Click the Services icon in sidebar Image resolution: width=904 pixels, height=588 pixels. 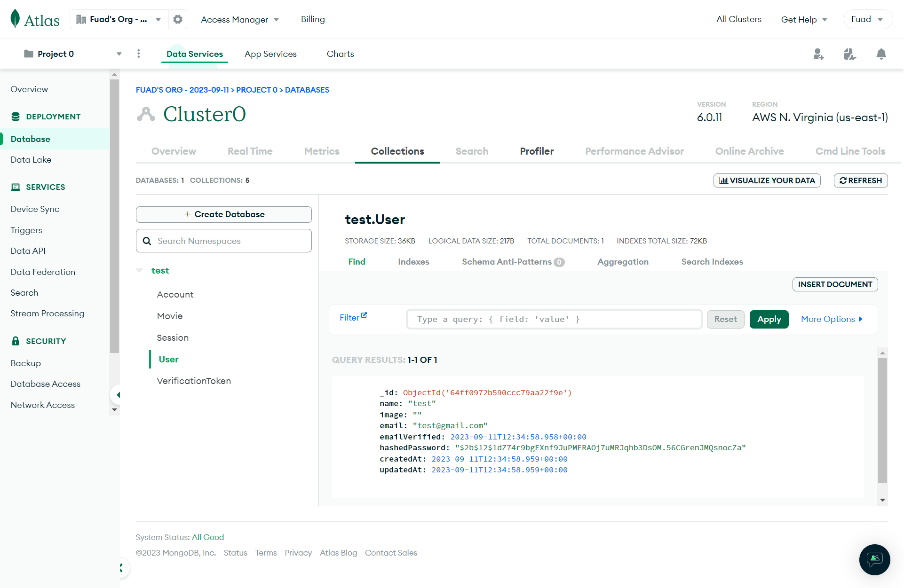pos(16,187)
